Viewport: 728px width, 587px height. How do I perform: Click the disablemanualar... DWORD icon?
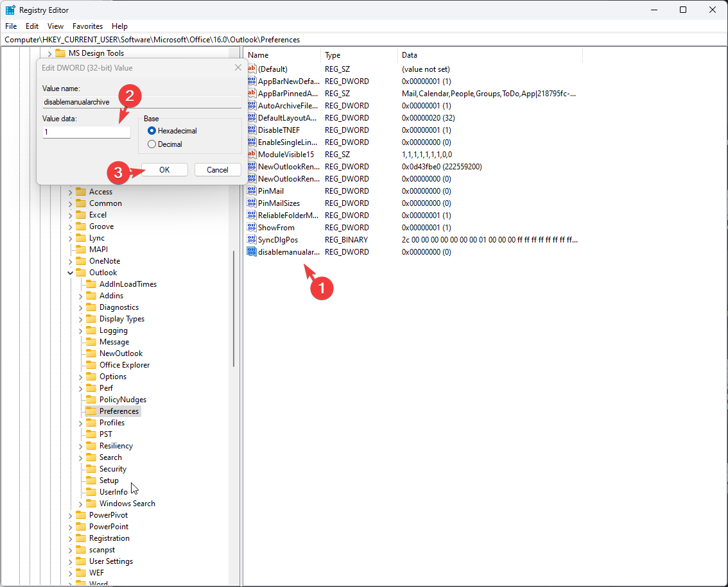(252, 252)
